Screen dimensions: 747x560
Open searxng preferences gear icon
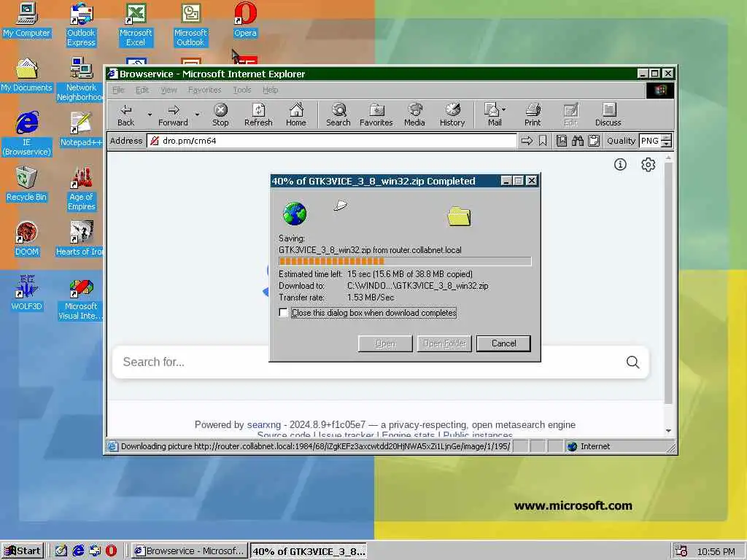[x=648, y=165]
